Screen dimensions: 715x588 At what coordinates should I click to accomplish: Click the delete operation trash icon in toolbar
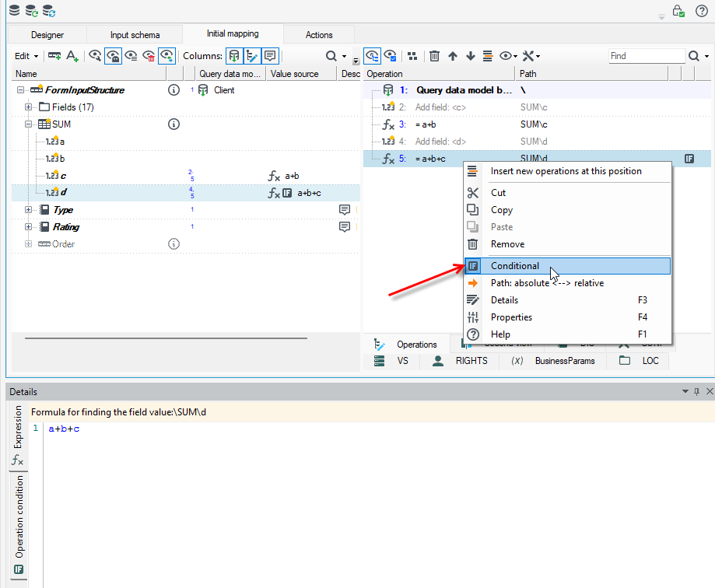(434, 56)
